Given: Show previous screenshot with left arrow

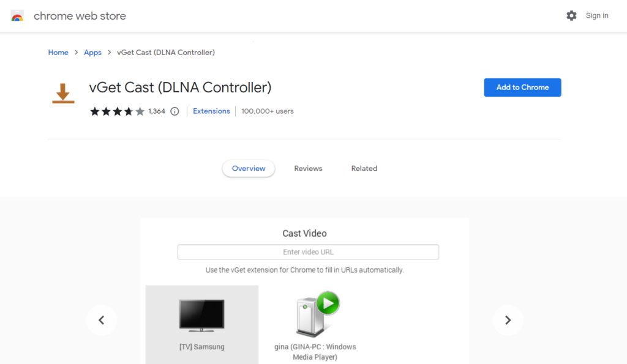Looking at the screenshot, I should coord(102,320).
